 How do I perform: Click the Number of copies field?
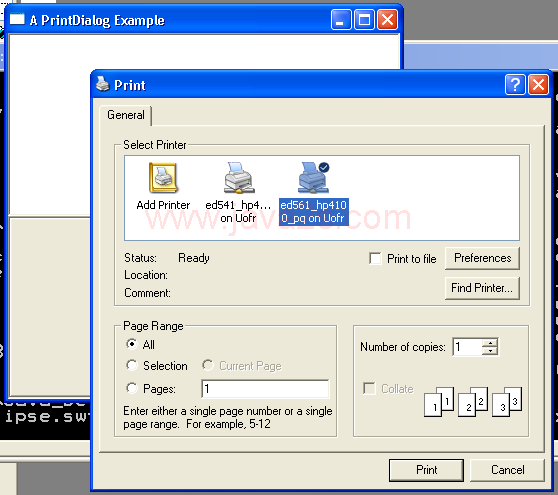[x=468, y=347]
